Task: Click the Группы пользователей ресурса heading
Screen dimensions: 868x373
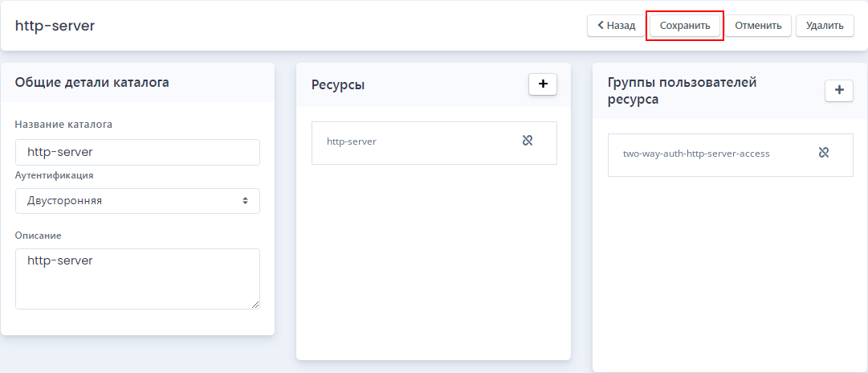Action: (682, 91)
